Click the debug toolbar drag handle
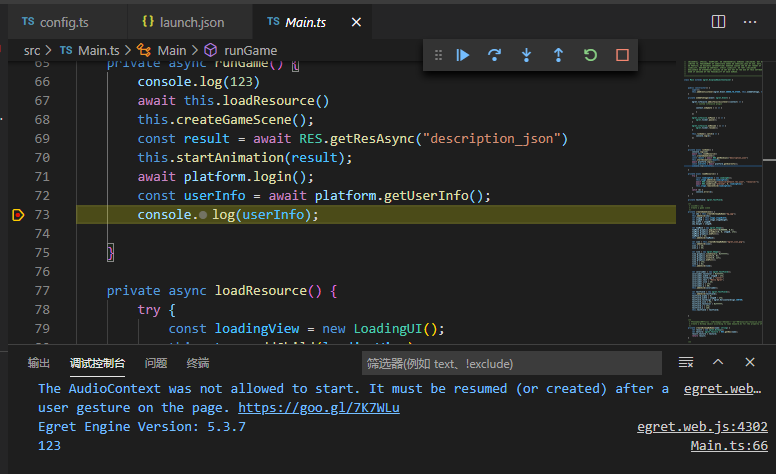This screenshot has height=474, width=776. (437, 55)
